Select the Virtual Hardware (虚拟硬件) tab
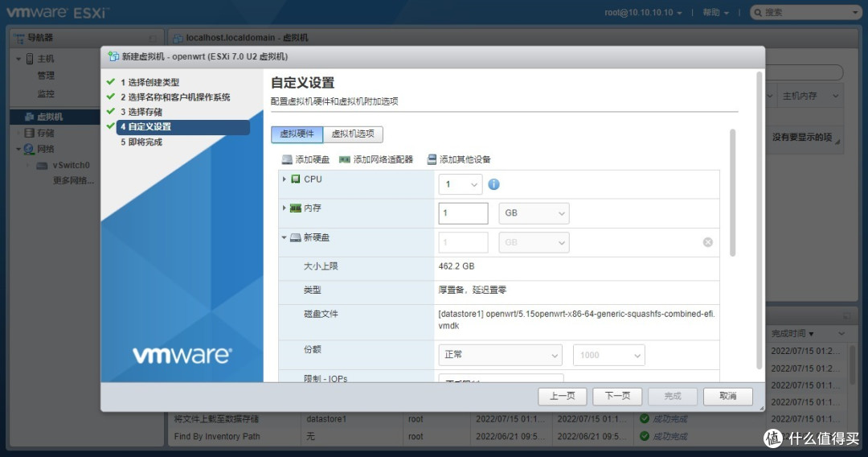868x457 pixels. click(297, 134)
